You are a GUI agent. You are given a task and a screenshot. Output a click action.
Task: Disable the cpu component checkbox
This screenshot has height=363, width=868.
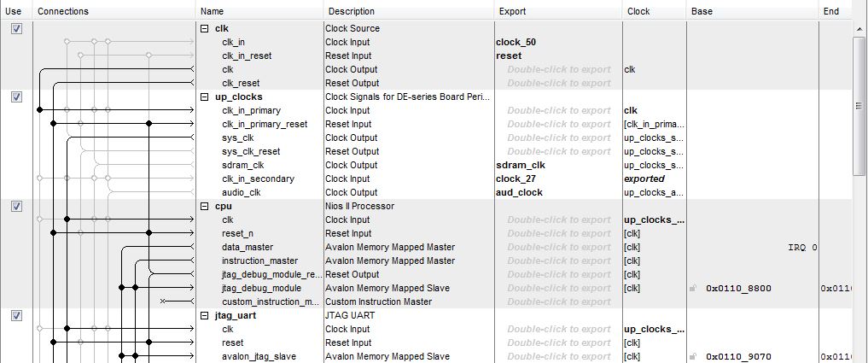tap(15, 207)
